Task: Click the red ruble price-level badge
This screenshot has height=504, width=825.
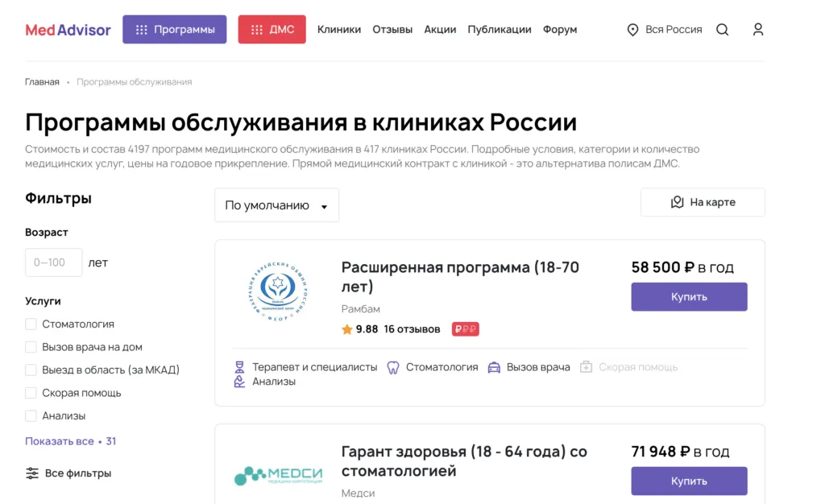Action: click(466, 329)
